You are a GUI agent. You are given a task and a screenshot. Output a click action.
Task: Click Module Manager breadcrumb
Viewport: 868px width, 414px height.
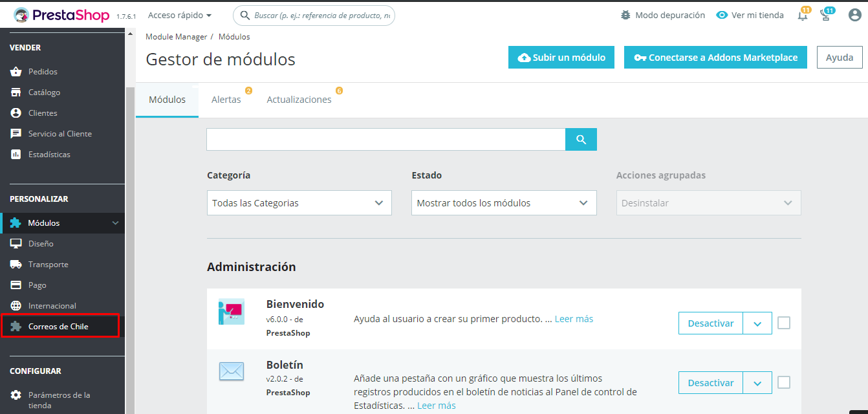[x=177, y=37]
